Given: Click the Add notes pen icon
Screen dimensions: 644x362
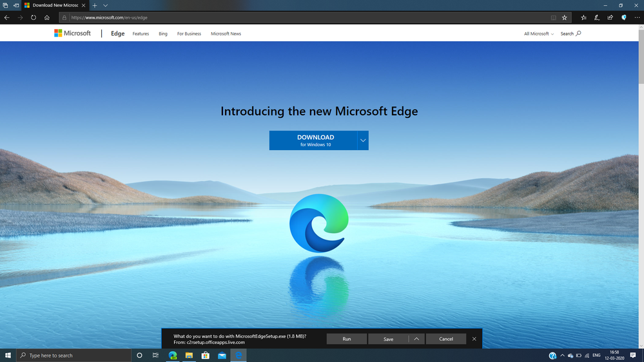Looking at the screenshot, I should pyautogui.click(x=597, y=17).
